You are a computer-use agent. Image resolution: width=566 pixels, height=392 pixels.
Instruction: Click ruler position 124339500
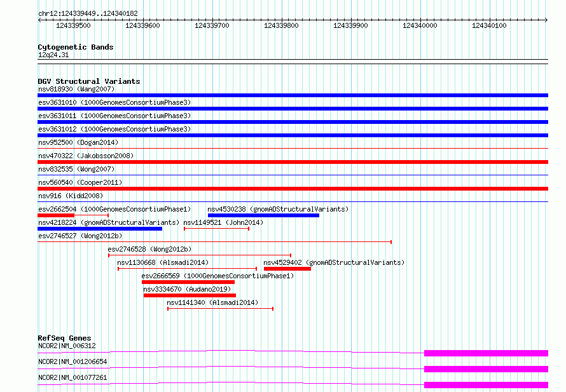(73, 25)
